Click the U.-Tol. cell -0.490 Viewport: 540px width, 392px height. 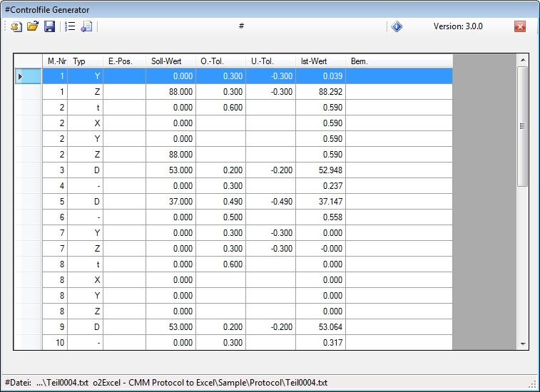(270, 201)
